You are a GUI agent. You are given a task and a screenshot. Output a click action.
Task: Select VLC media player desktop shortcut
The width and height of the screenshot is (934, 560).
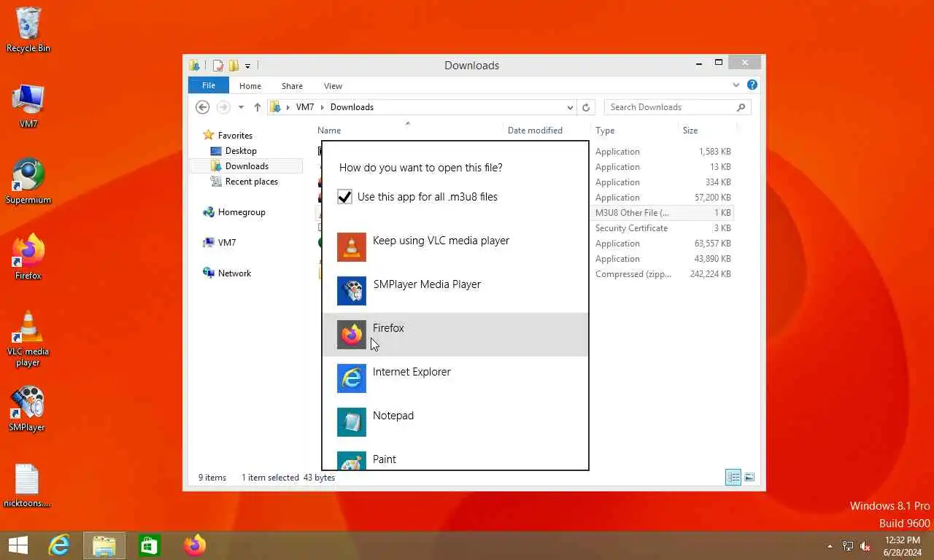point(28,338)
